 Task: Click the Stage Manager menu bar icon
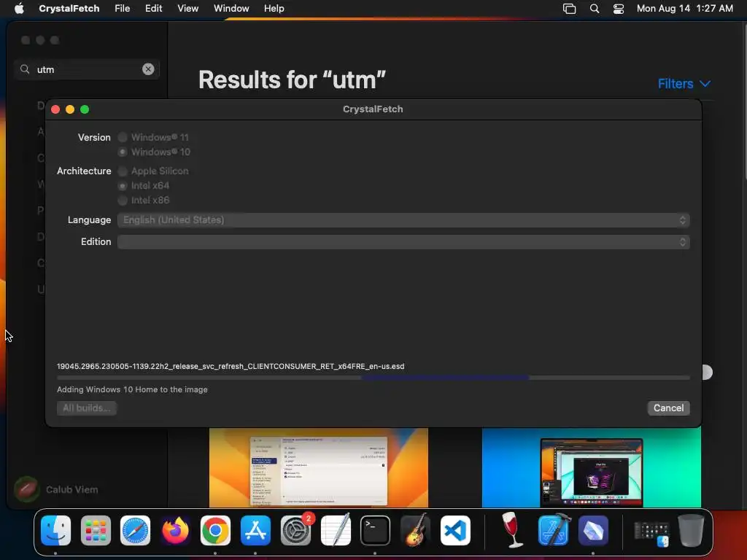[569, 8]
